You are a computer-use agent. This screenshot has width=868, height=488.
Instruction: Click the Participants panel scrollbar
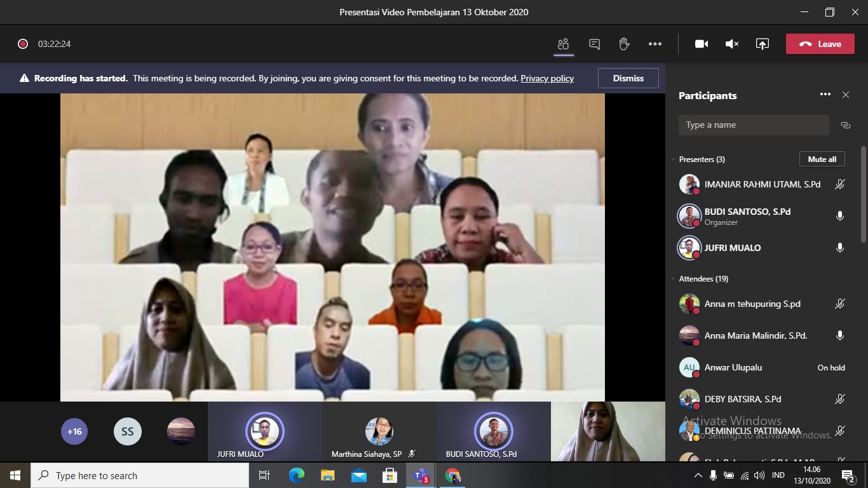coord(863,194)
